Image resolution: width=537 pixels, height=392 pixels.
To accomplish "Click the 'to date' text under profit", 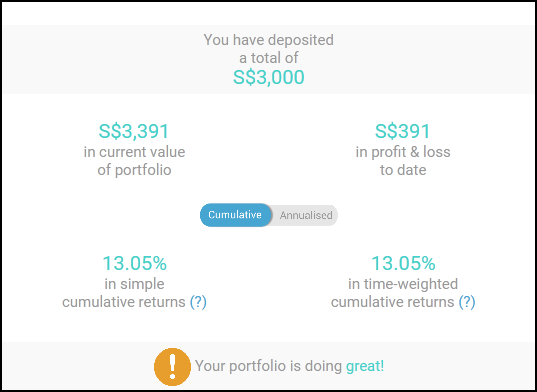I will pyautogui.click(x=403, y=170).
